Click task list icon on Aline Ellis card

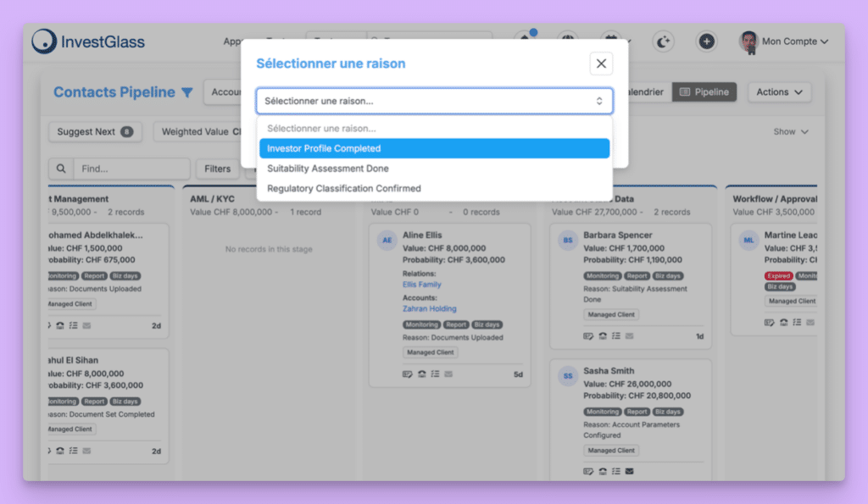point(435,374)
